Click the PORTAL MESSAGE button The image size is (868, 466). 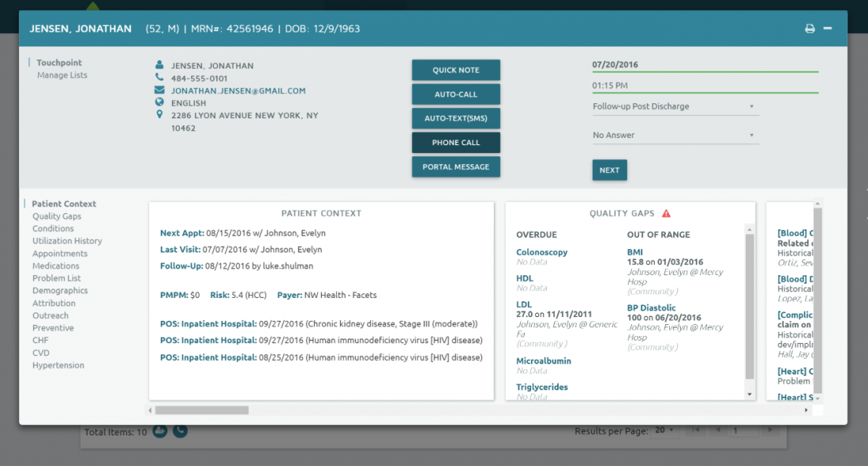click(x=455, y=166)
